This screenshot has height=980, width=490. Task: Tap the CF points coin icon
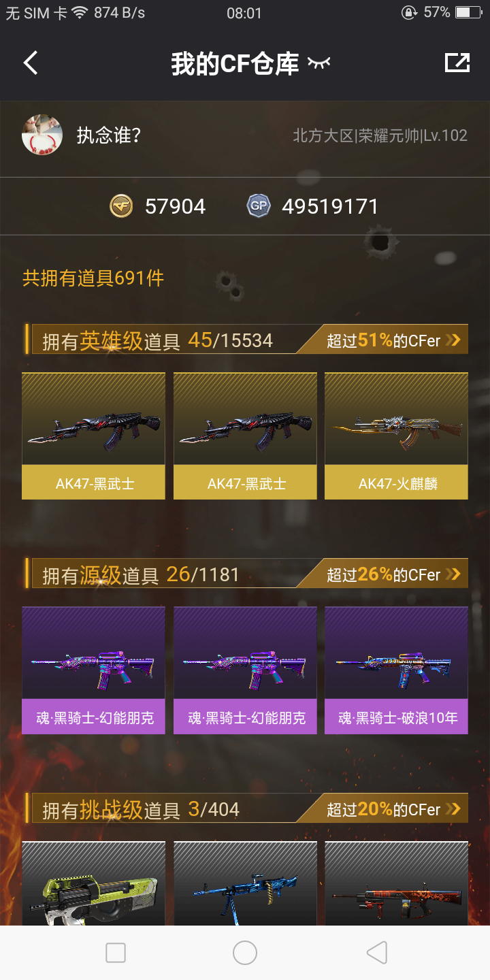(x=121, y=206)
